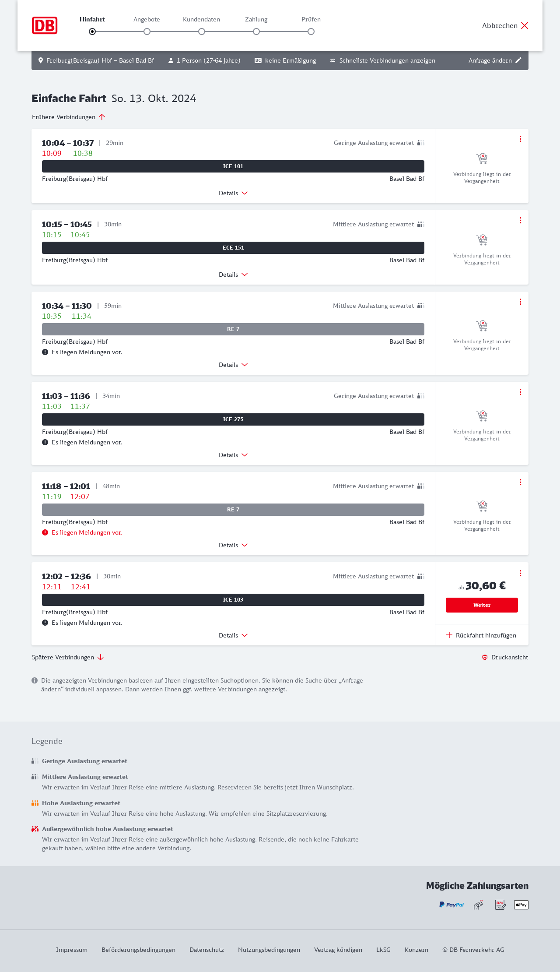Open three-dot menu for ICE 101 connection
Image resolution: width=560 pixels, height=972 pixels.
520,139
